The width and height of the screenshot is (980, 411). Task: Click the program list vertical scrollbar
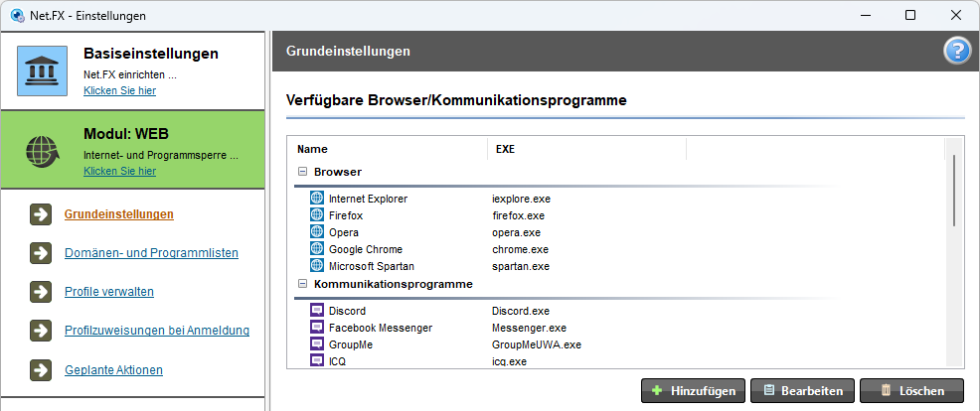pos(954,252)
